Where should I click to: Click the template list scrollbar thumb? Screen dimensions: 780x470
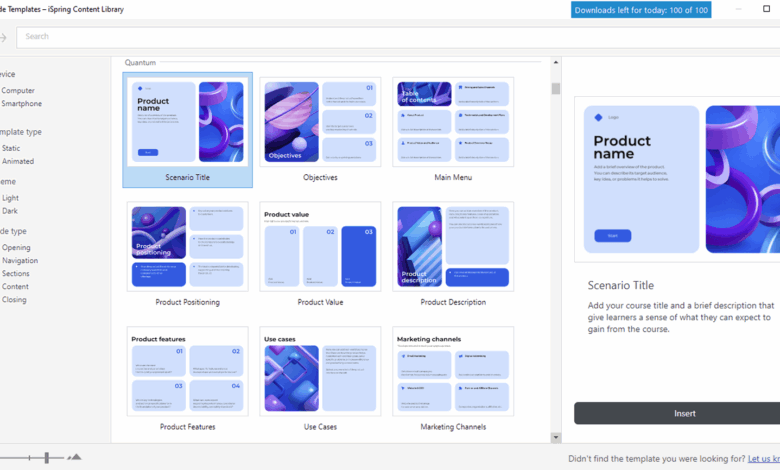click(x=556, y=89)
